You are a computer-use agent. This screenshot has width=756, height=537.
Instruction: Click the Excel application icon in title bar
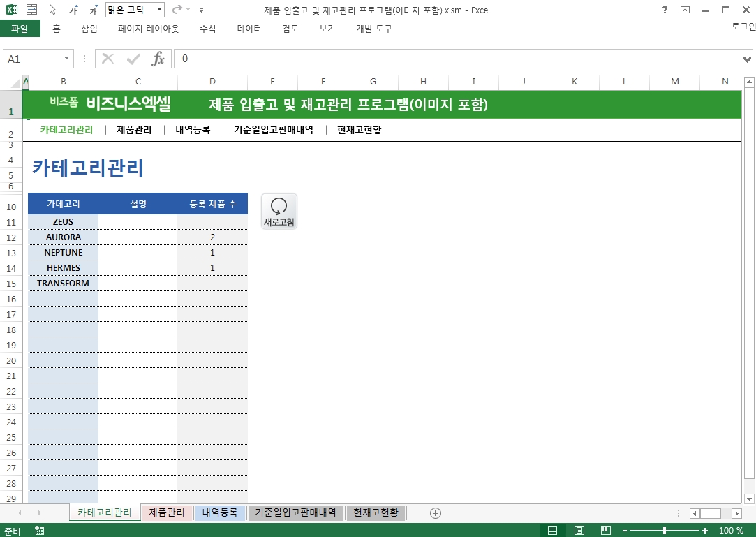(x=12, y=10)
